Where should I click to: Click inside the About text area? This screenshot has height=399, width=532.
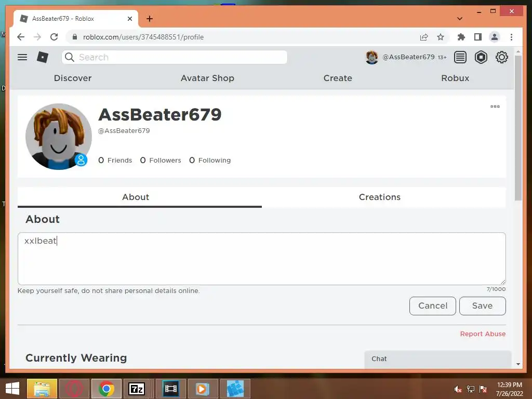(262, 259)
